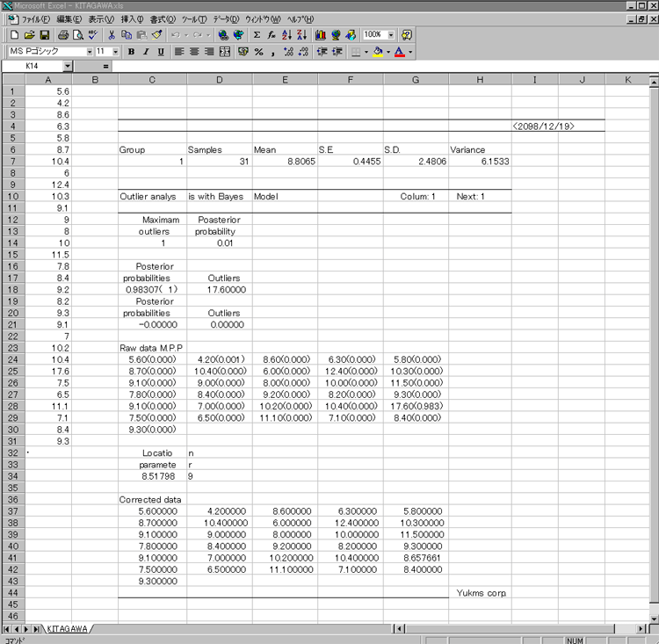Click the Print icon

point(63,35)
